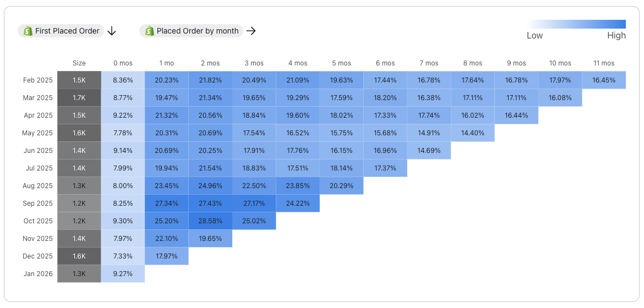Viewport: 644px width, 308px height.
Task: Click the right arrow beside Placed Order by month
Action: (251, 31)
